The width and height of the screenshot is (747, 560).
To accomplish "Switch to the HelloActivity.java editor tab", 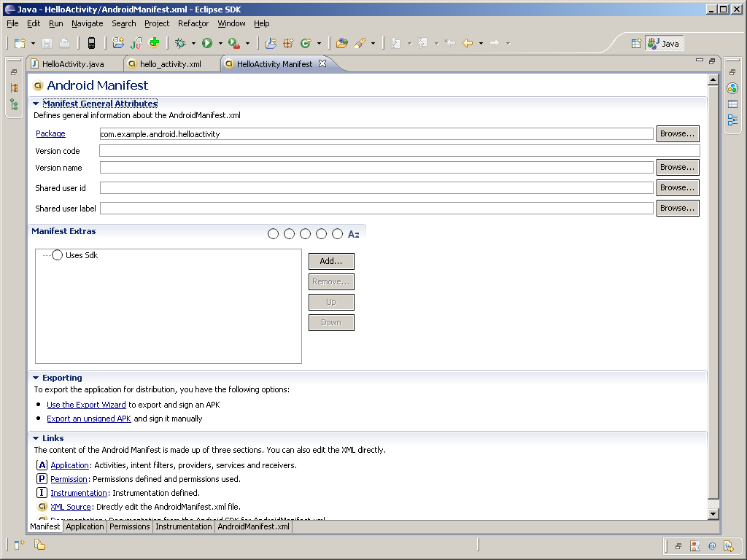I will click(x=73, y=64).
